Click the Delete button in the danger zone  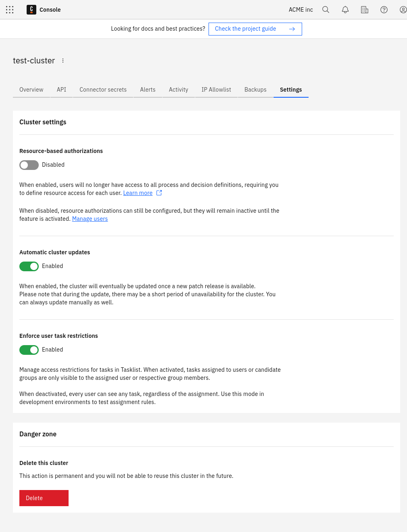[44, 498]
